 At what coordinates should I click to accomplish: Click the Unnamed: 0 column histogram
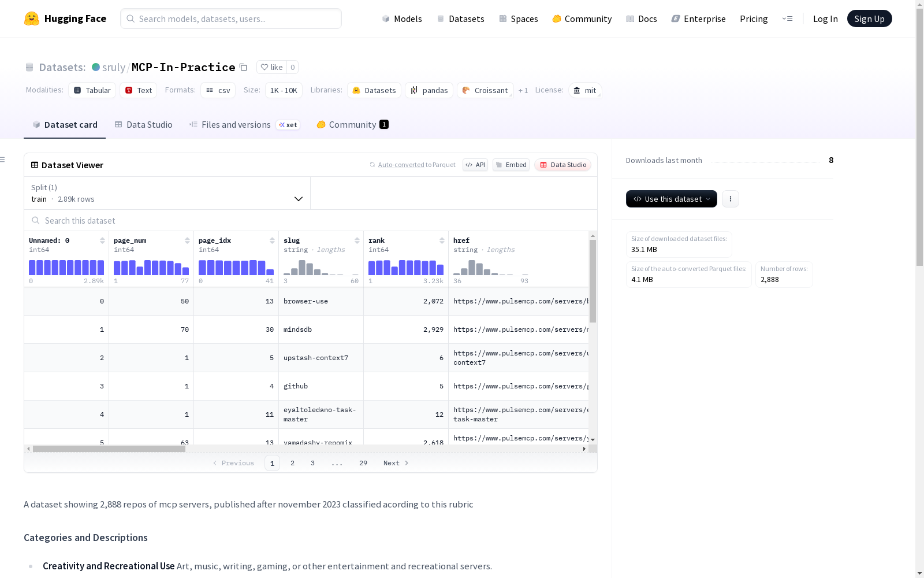66,267
